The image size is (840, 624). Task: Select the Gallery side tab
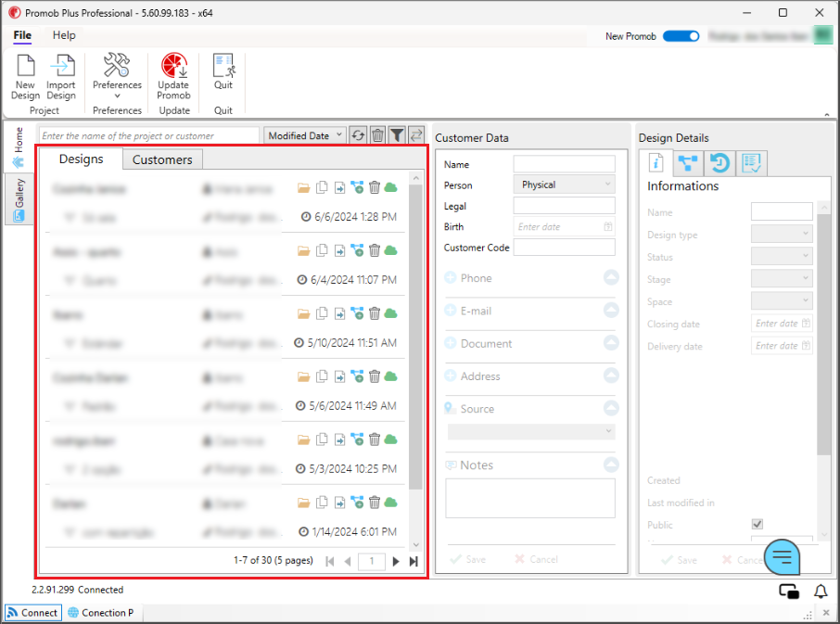point(19,199)
